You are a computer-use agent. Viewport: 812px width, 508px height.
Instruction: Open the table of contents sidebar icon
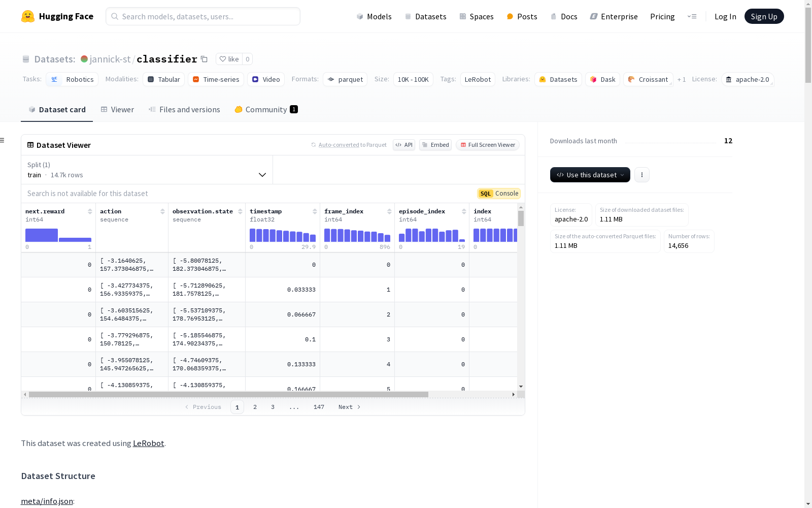point(2,140)
